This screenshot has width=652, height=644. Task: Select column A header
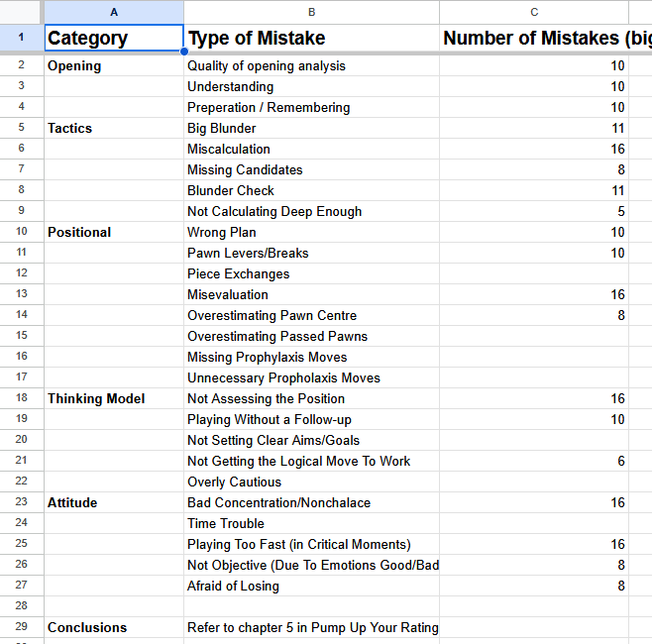(114, 12)
